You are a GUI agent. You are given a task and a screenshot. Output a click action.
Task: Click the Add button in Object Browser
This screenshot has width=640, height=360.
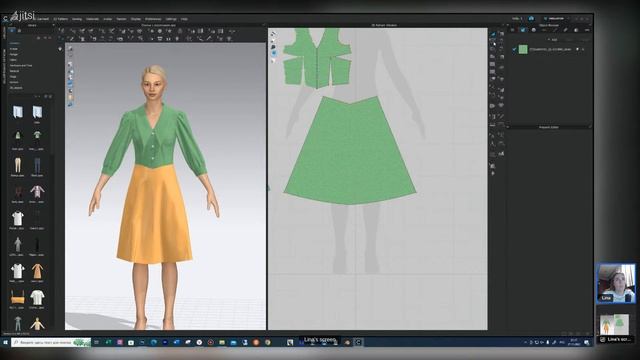tap(553, 40)
